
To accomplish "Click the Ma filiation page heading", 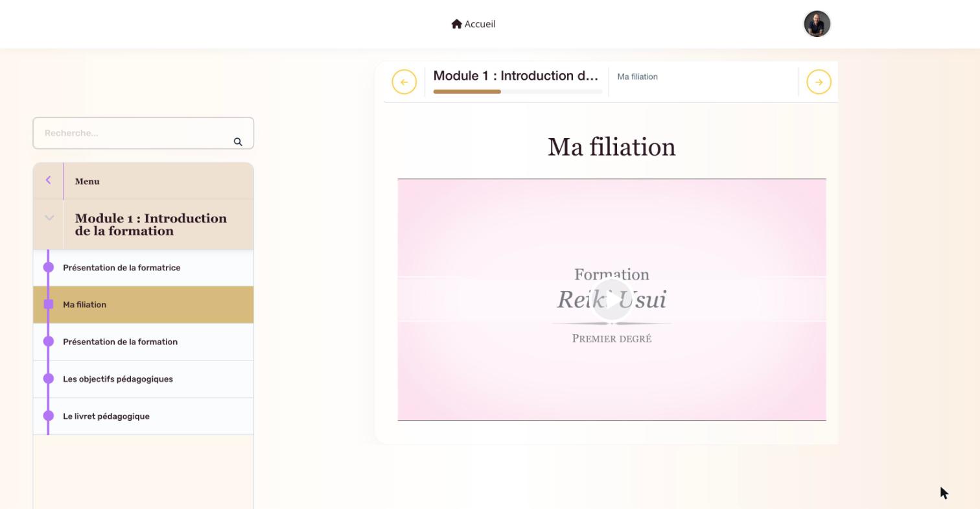I will (612, 147).
